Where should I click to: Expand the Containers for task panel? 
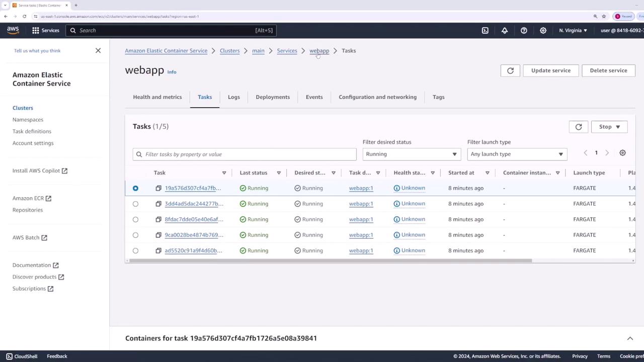(x=629, y=338)
